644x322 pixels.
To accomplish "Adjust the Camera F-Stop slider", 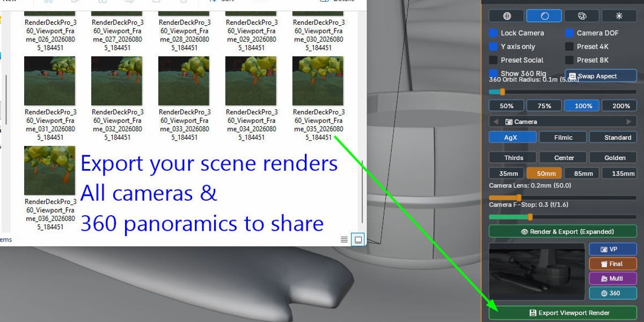I will 562,217.
